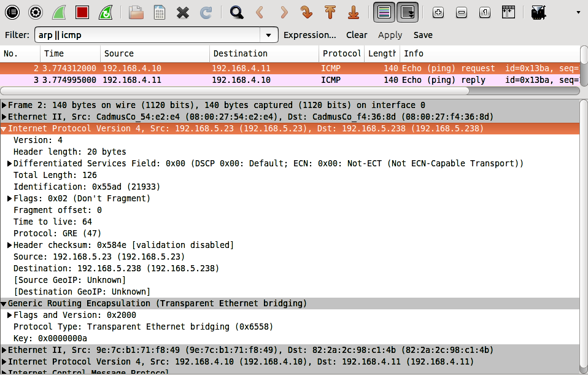Jump to the last packet

(x=354, y=12)
